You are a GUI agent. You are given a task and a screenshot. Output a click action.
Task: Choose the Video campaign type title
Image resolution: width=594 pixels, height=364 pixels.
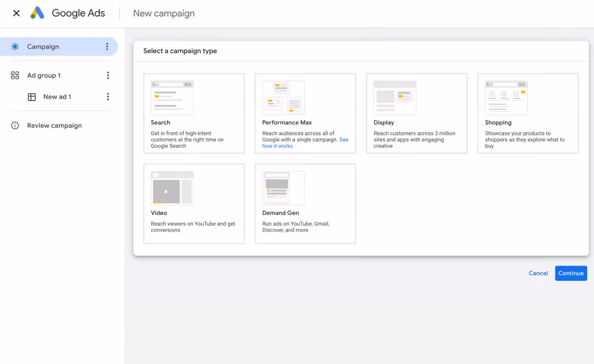coord(159,213)
